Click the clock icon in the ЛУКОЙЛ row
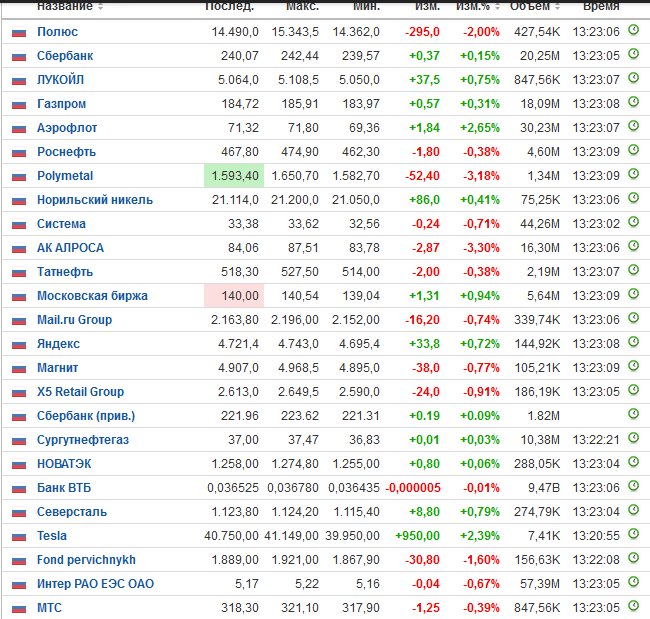This screenshot has height=619, width=650. pos(633,78)
